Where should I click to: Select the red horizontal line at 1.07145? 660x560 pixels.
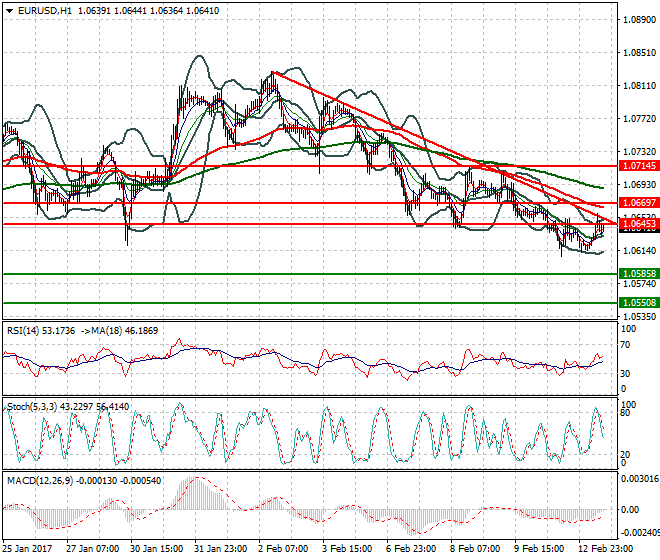pos(310,166)
